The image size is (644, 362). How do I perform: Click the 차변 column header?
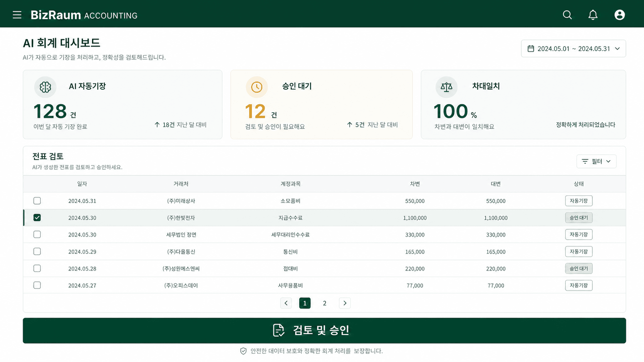coord(415,184)
